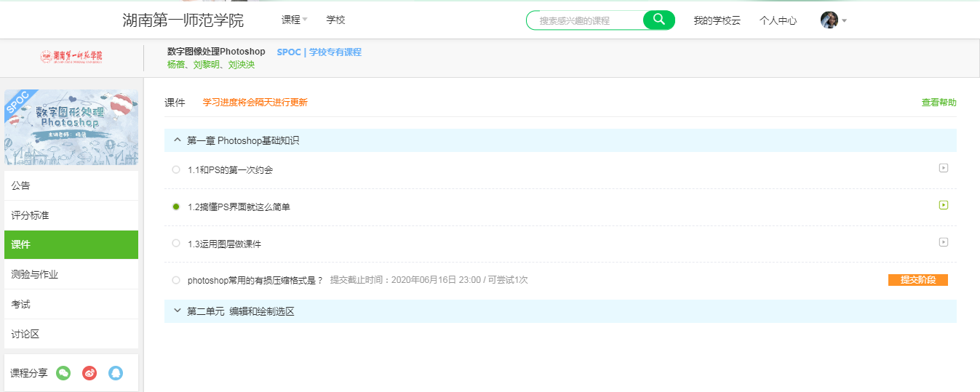Image resolution: width=980 pixels, height=392 pixels.
Task: Collapse 第一章 Photoshop基础知识 chapter
Action: click(x=178, y=140)
